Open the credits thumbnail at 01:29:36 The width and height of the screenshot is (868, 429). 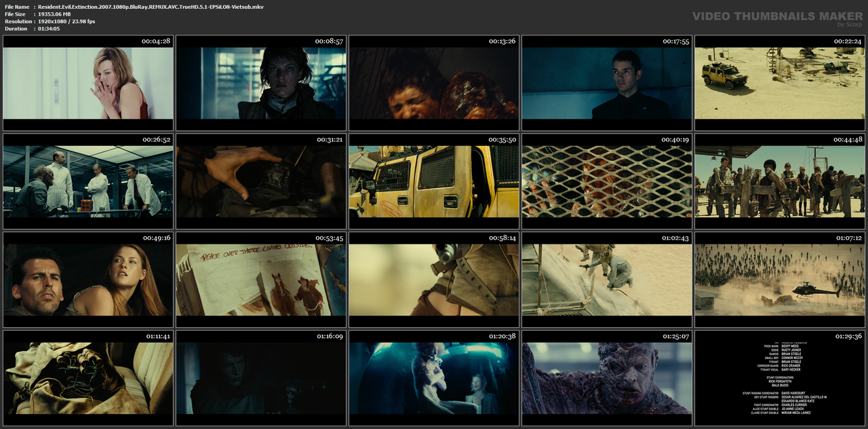(780, 378)
